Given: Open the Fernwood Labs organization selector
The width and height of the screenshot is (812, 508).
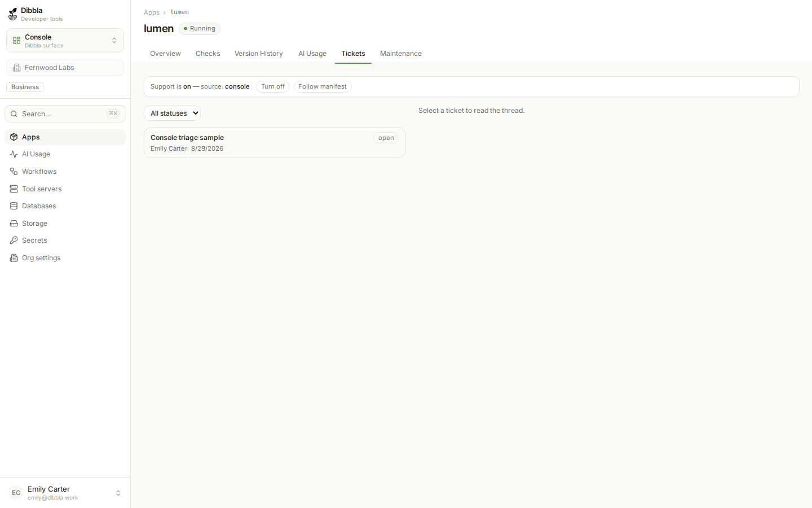Looking at the screenshot, I should 65,68.
